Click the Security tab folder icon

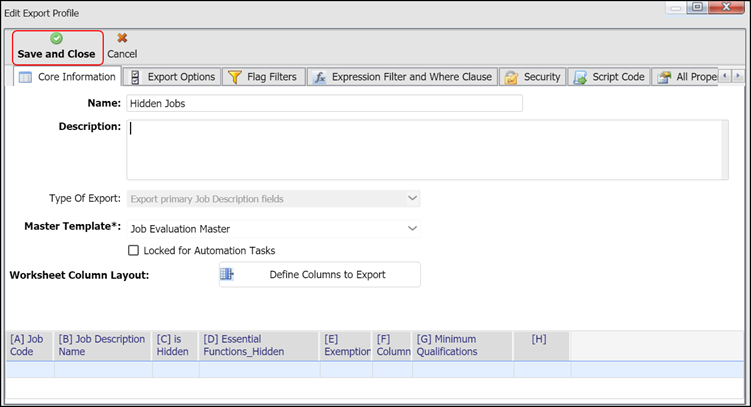tap(511, 77)
